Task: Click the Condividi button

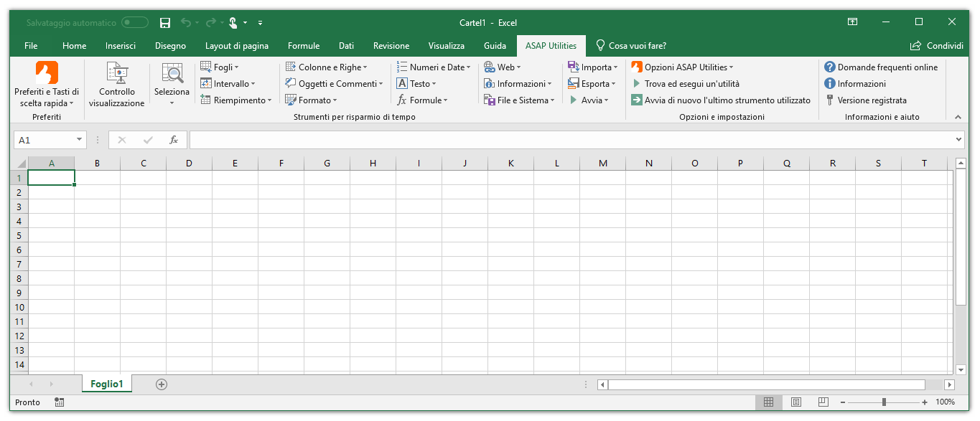Action: pos(936,46)
